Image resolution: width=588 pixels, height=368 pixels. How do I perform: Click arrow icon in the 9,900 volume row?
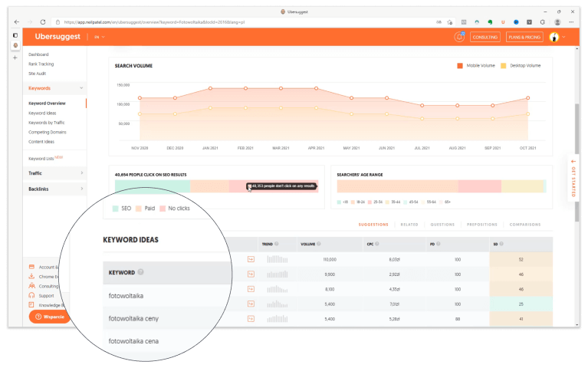(251, 274)
